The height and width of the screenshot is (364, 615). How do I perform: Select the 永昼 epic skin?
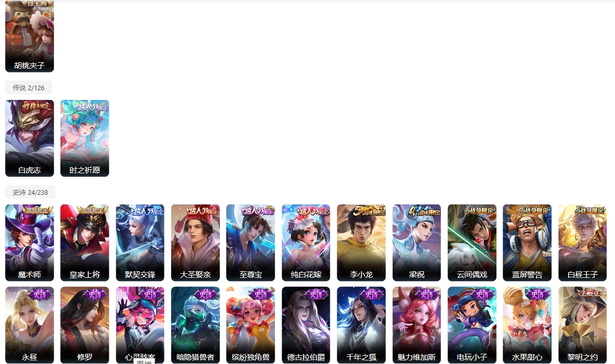[x=30, y=325]
